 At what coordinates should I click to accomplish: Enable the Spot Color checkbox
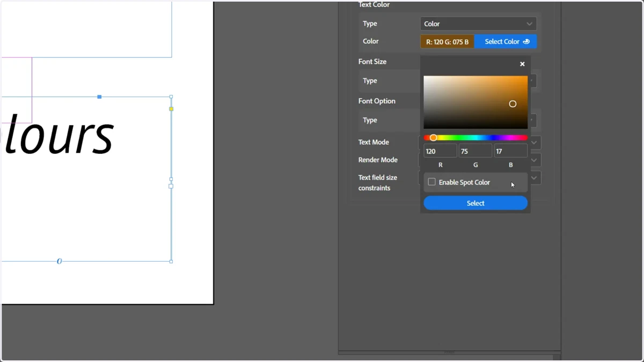(431, 182)
